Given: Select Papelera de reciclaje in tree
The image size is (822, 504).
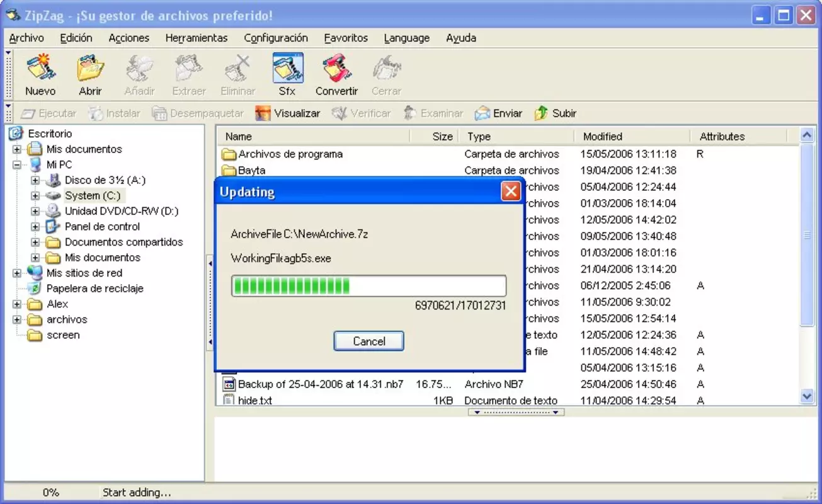Looking at the screenshot, I should [95, 289].
